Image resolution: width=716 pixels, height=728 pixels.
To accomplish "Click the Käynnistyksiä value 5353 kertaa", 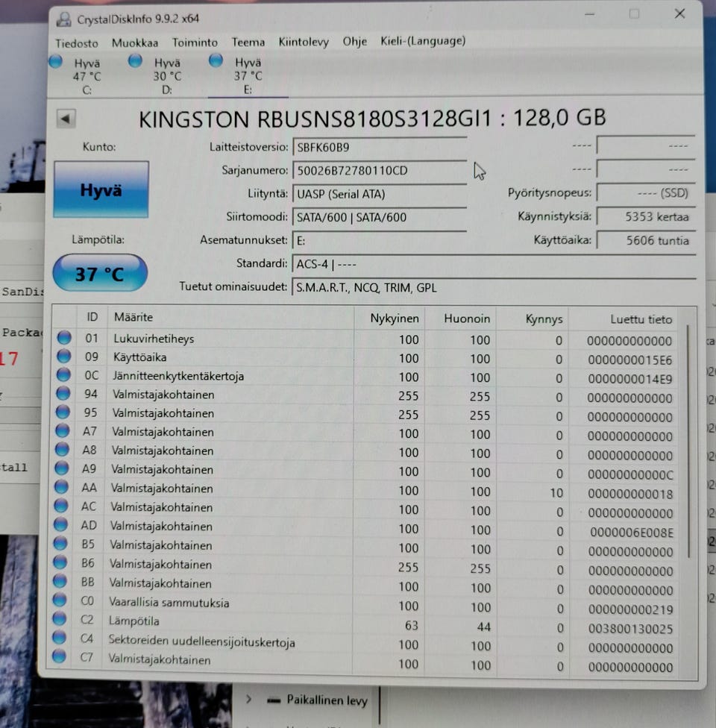I will click(x=646, y=217).
